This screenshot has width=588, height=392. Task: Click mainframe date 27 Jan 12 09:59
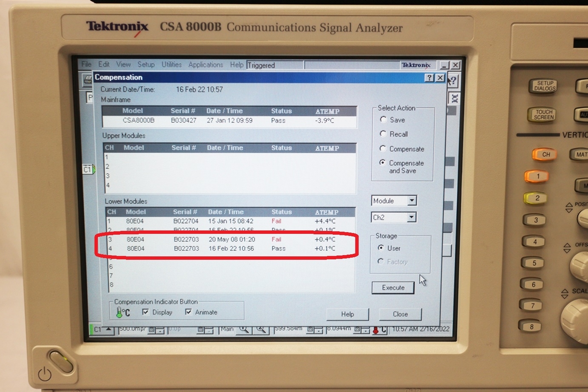point(229,121)
